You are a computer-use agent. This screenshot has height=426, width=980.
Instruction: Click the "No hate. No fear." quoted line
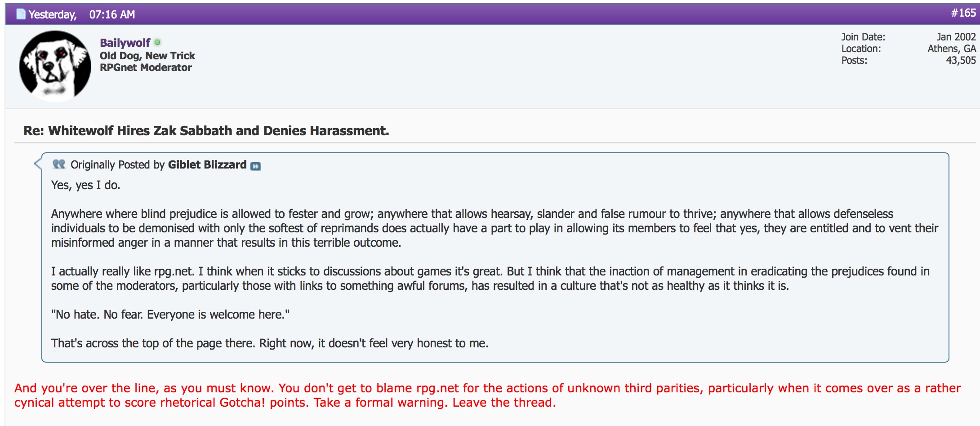(x=170, y=315)
